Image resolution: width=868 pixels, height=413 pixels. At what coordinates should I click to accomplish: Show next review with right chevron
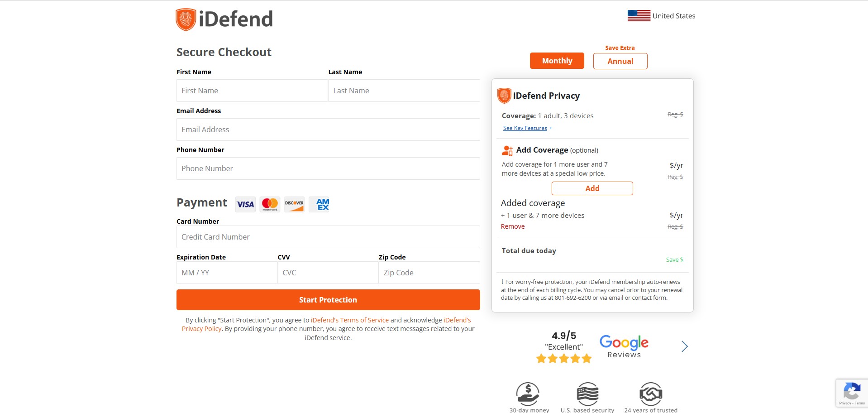click(684, 346)
